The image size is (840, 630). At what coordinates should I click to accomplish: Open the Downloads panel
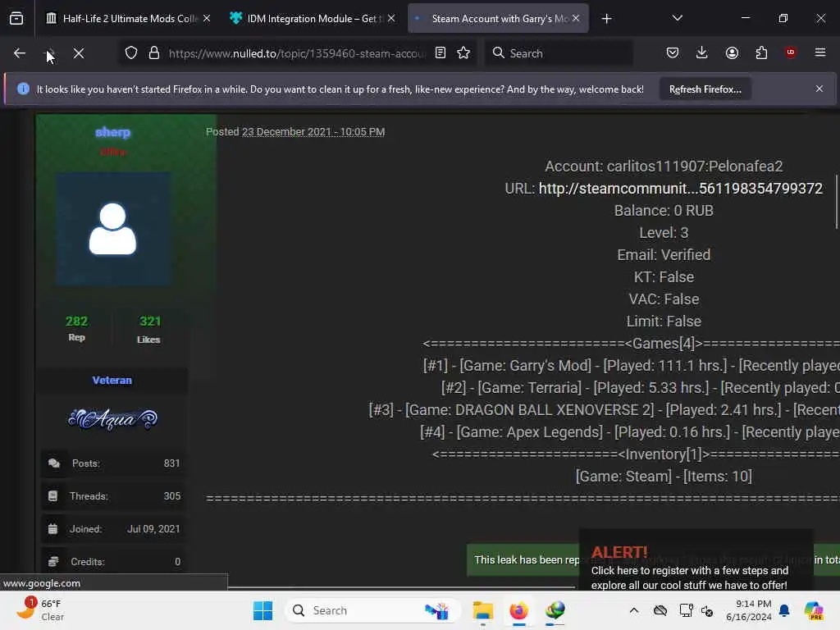[702, 53]
